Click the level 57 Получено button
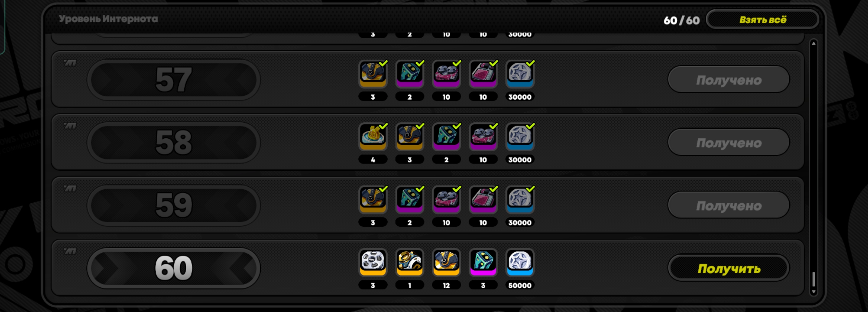 point(728,79)
